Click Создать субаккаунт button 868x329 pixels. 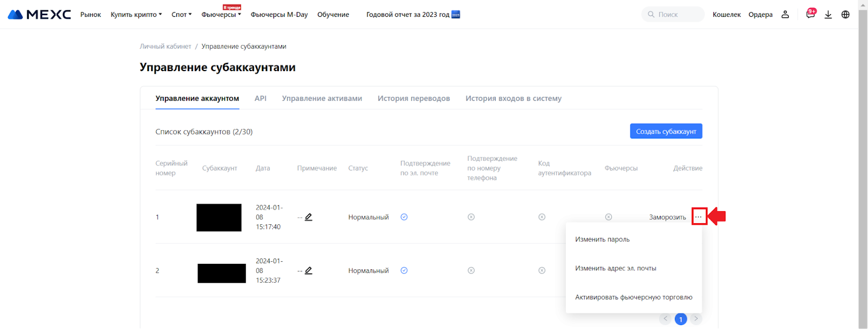coord(666,131)
